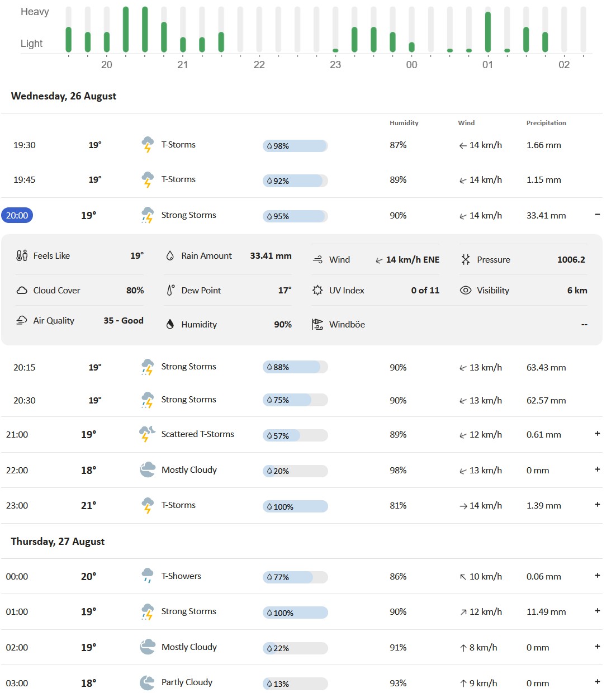Click the 100% precipitation bar at 23:00
616x693 pixels.
click(295, 506)
